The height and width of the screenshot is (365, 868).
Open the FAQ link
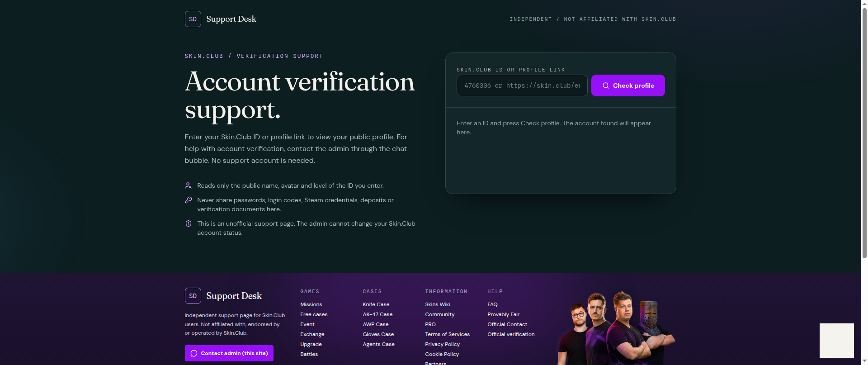tap(492, 304)
